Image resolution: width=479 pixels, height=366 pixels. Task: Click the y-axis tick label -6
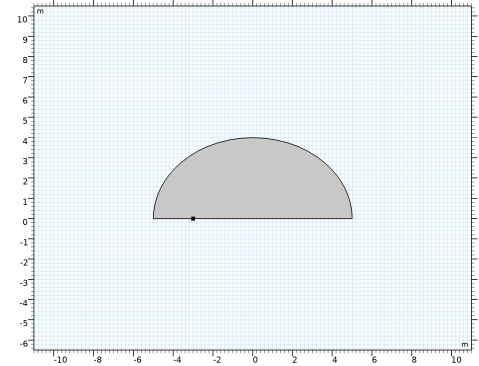coord(24,343)
